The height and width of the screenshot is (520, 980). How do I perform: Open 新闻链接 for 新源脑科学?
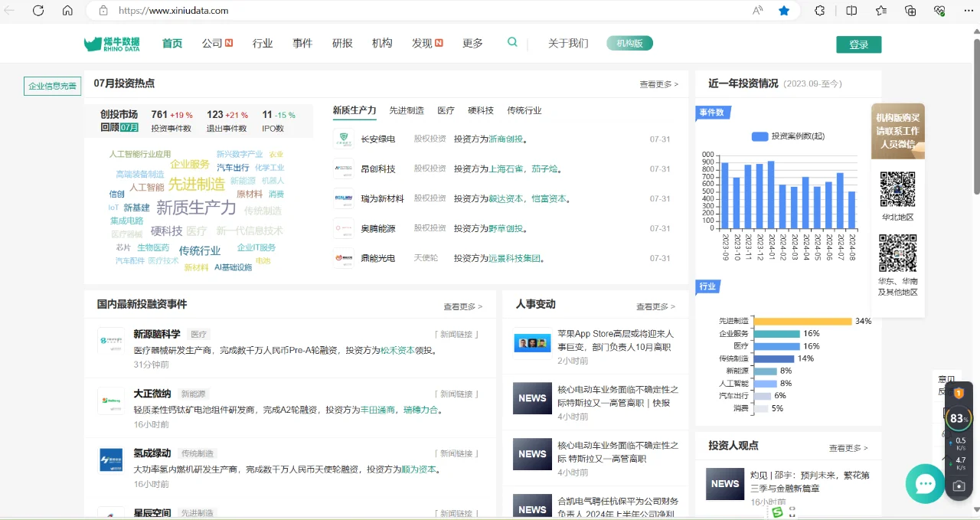click(x=457, y=334)
